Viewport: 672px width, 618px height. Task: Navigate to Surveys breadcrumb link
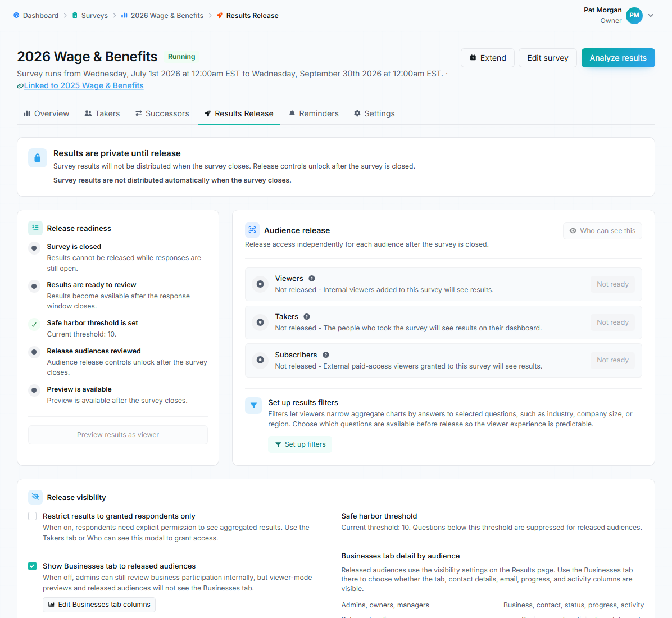[95, 15]
